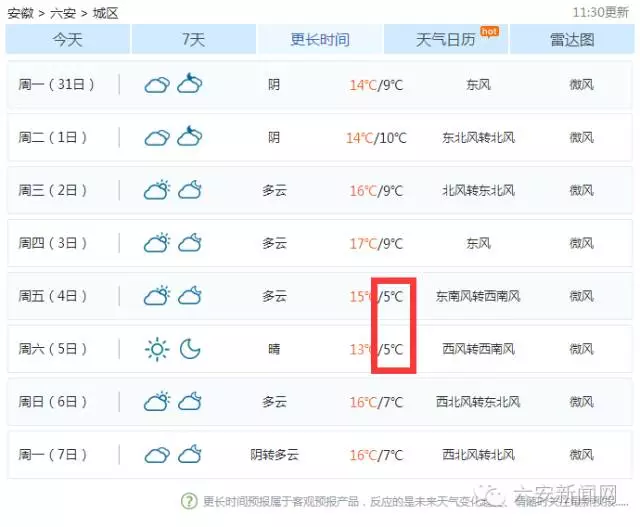Click the green question mark help icon

189,501
